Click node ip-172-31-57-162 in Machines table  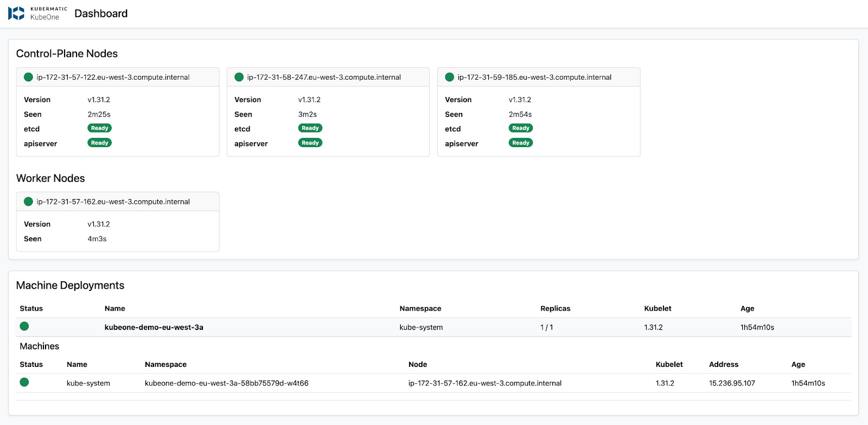pos(485,383)
